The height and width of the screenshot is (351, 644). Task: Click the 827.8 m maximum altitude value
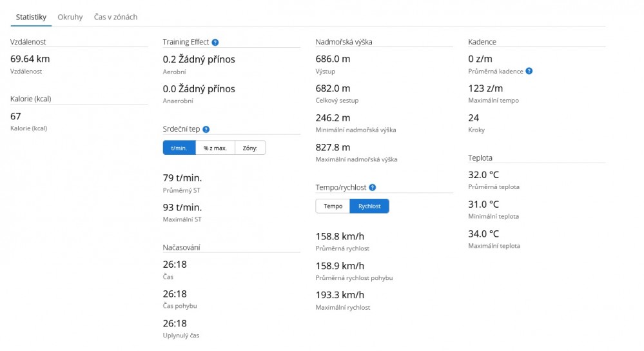(333, 147)
